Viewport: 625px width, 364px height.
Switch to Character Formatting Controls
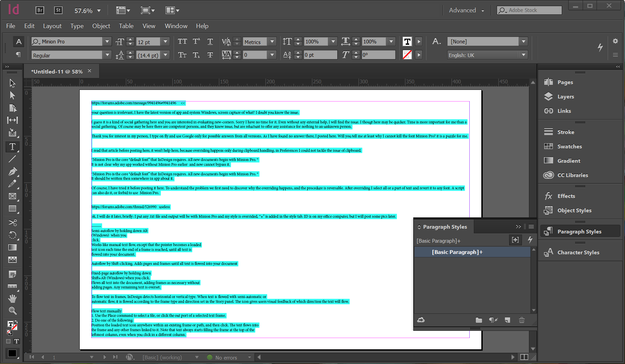pos(18,41)
